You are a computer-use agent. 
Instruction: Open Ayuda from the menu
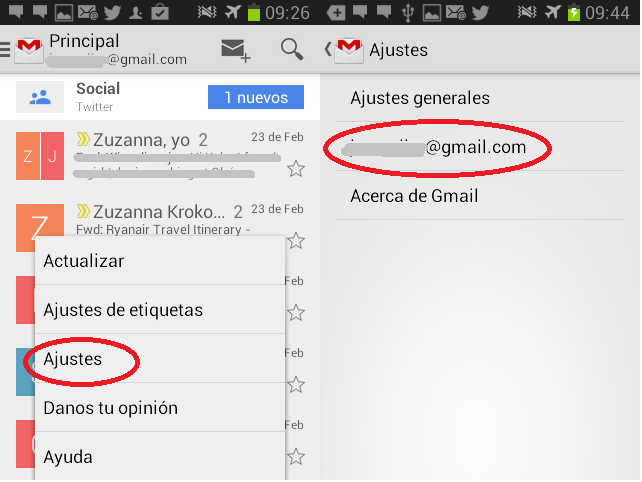(160, 456)
